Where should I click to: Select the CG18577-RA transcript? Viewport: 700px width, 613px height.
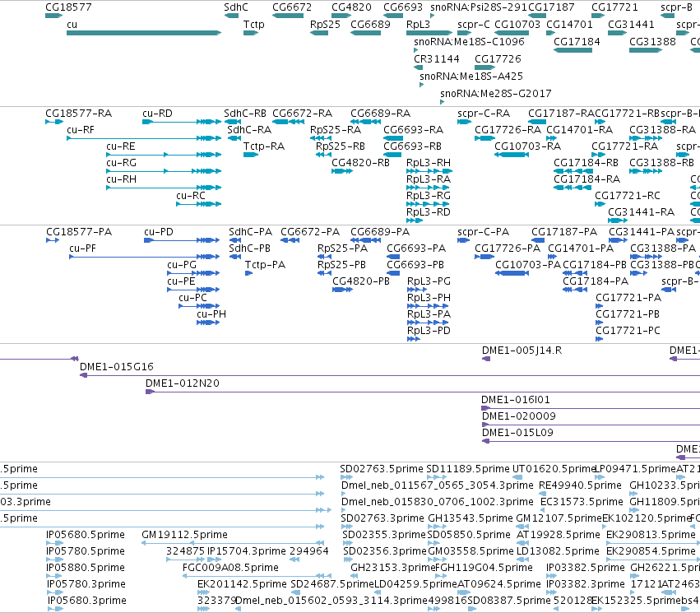click(54, 122)
